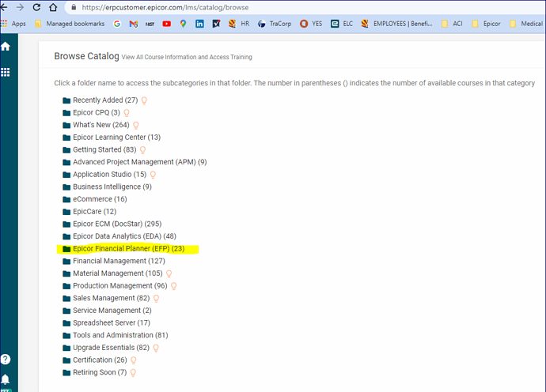Click lightbulb icon next to Application Studio
The height and width of the screenshot is (392, 546).
(x=153, y=175)
